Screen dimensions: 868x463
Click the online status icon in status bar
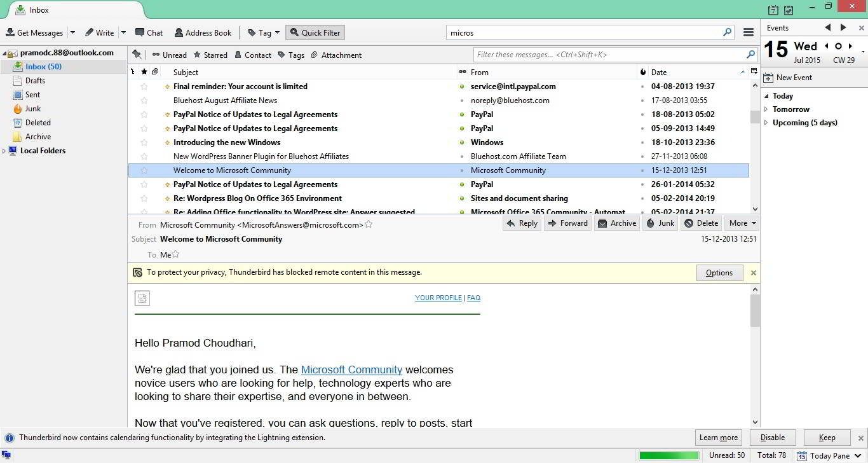click(x=6, y=455)
